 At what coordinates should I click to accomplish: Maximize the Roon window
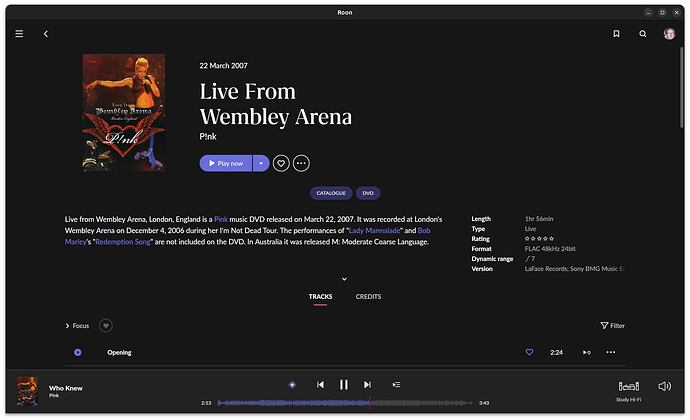[662, 12]
